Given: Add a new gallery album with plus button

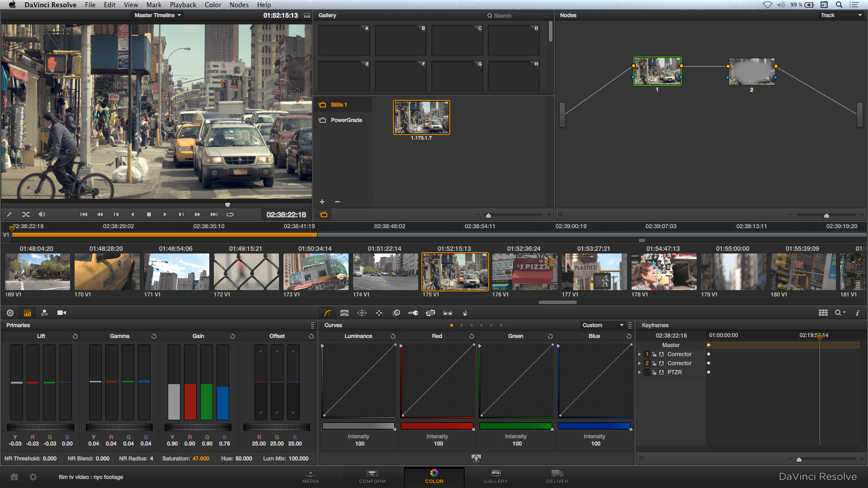Looking at the screenshot, I should click(x=321, y=202).
